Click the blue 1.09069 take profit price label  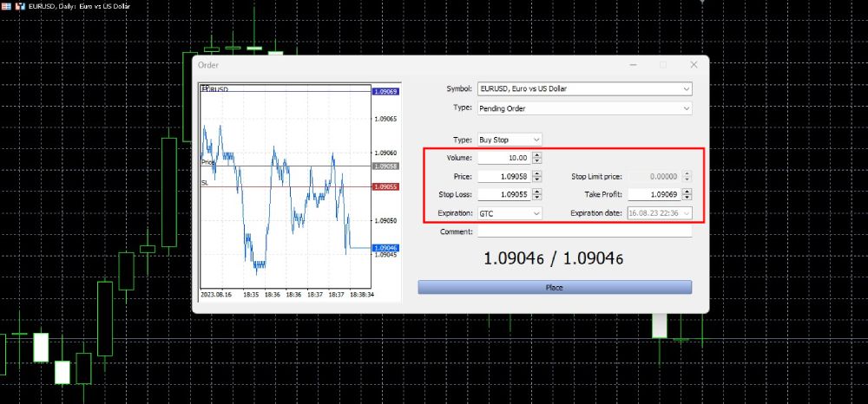tap(385, 91)
